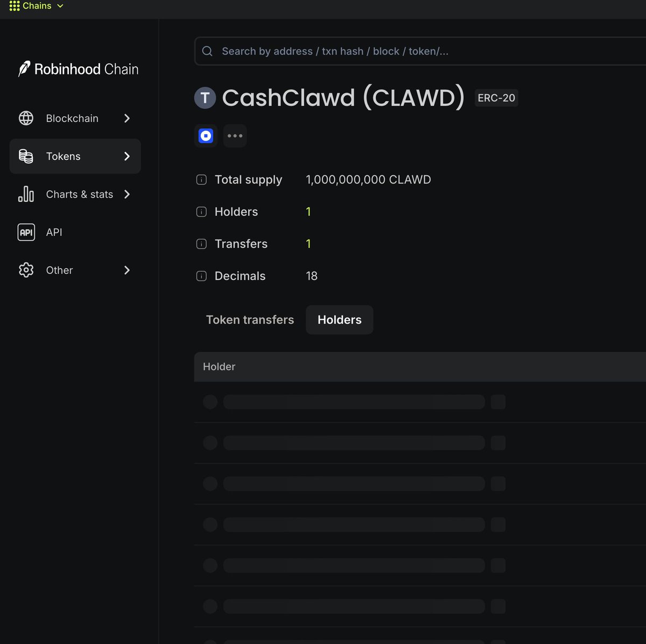Click the Tokens coin stack icon
Image resolution: width=646 pixels, height=644 pixels.
26,156
